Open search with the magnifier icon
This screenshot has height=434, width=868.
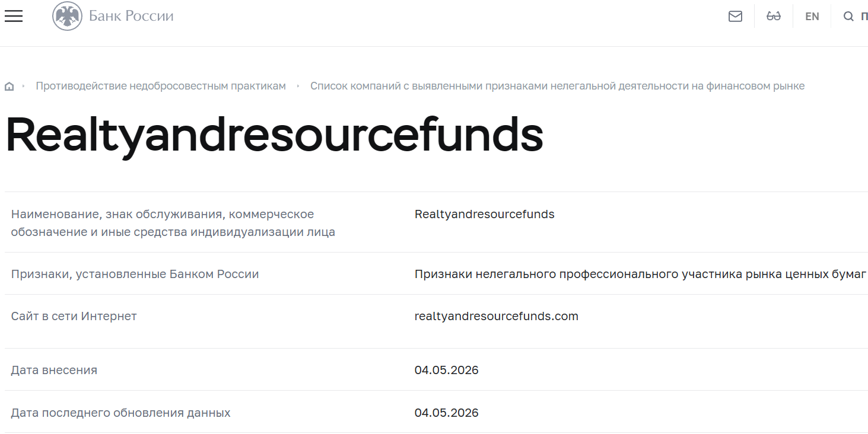tap(848, 17)
